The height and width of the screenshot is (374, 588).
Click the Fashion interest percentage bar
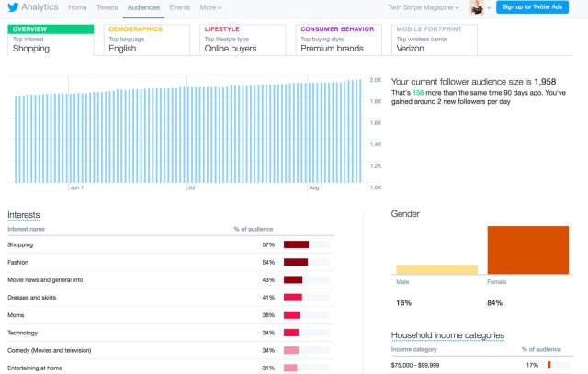point(306,262)
